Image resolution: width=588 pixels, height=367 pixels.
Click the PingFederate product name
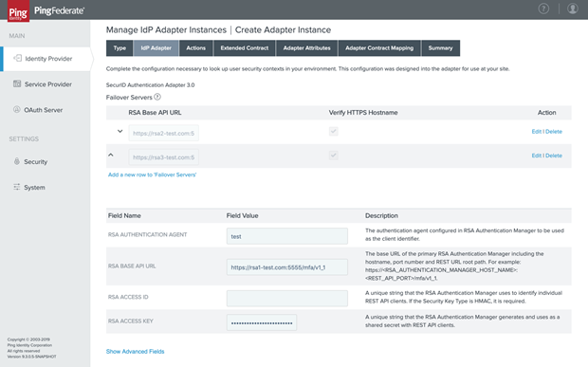(59, 10)
